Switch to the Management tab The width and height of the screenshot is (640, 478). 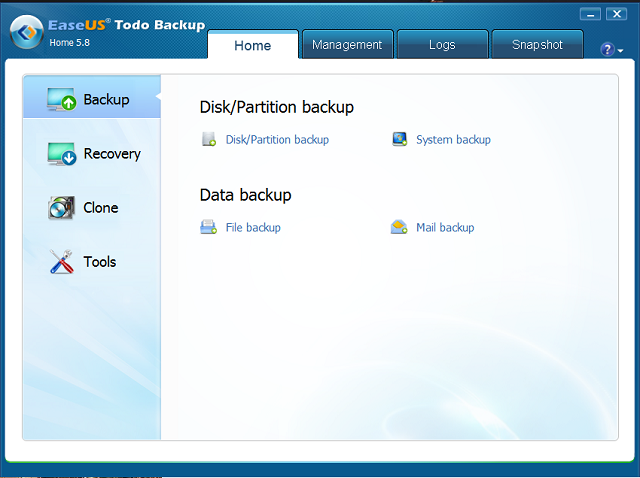click(x=347, y=45)
